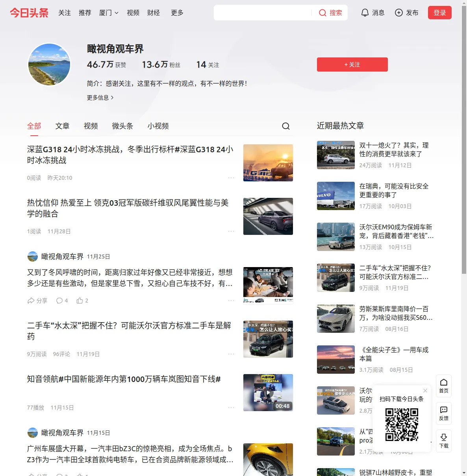Open the author's profile avatar

click(x=49, y=65)
